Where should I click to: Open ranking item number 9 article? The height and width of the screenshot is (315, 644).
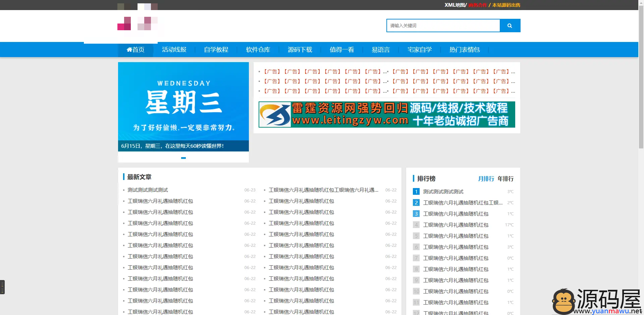(455, 280)
